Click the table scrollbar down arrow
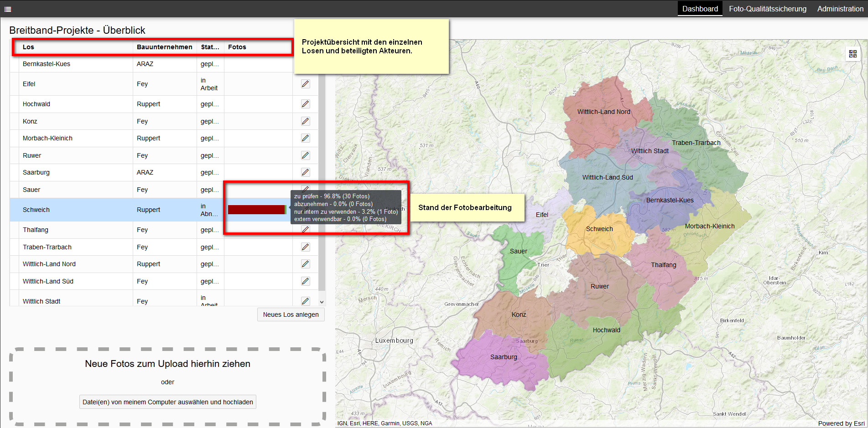Viewport: 868px width, 428px height. [322, 302]
